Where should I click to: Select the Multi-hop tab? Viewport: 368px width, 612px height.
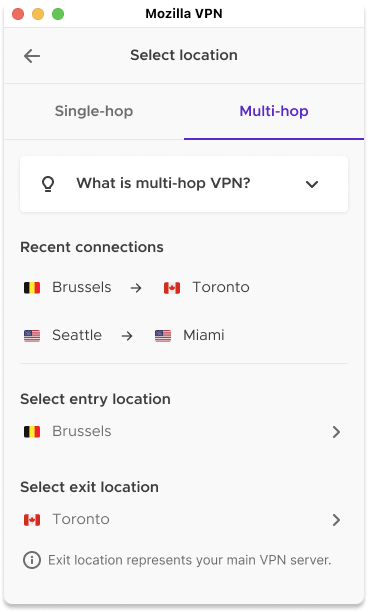coord(274,111)
